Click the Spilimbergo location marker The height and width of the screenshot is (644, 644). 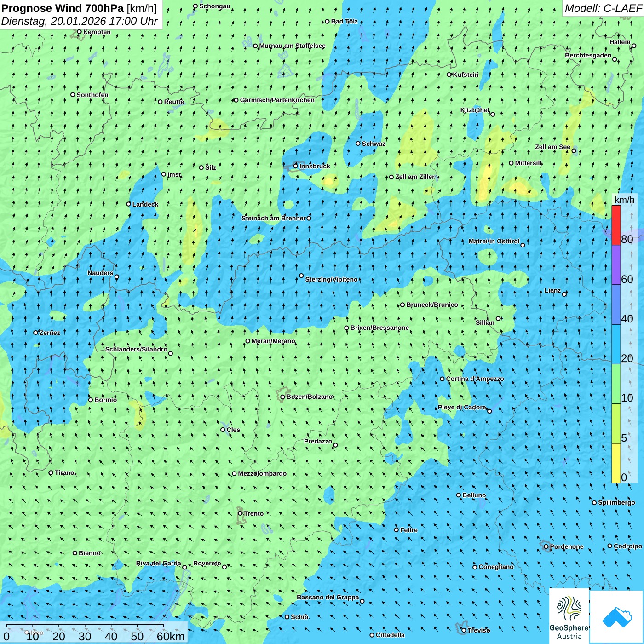coord(594,502)
